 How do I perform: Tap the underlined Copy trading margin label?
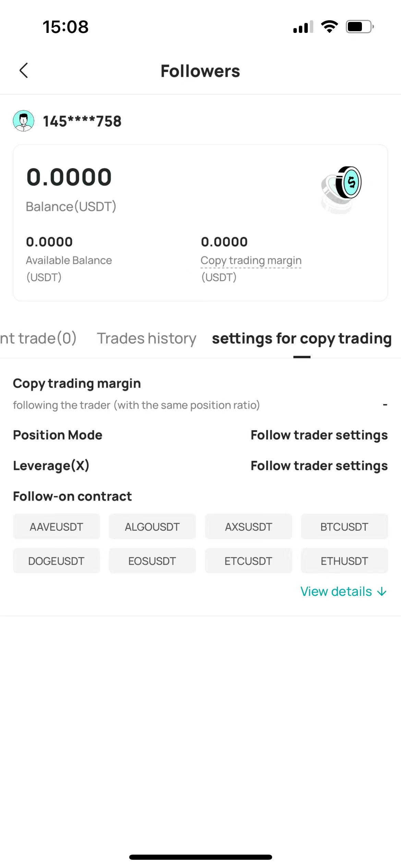pos(251,261)
